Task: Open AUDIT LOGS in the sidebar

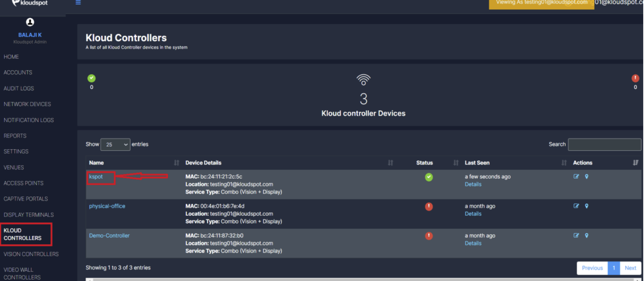Action: [x=19, y=88]
